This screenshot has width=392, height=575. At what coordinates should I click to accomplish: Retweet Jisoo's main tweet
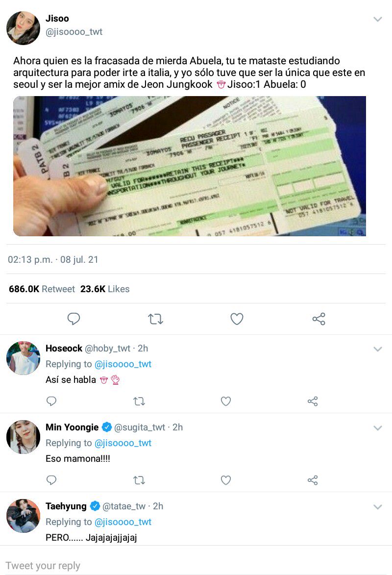155,319
